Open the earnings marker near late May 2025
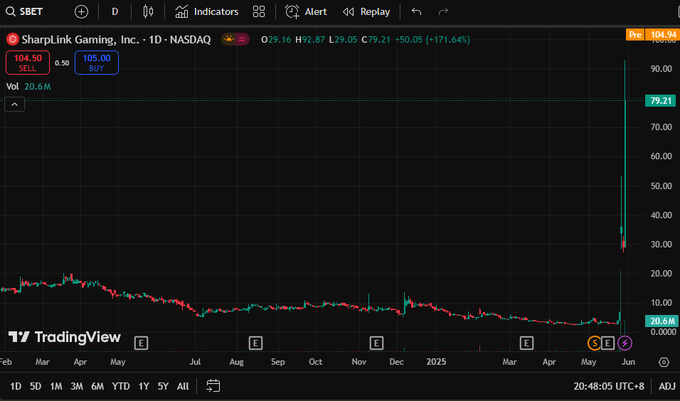 coord(608,343)
